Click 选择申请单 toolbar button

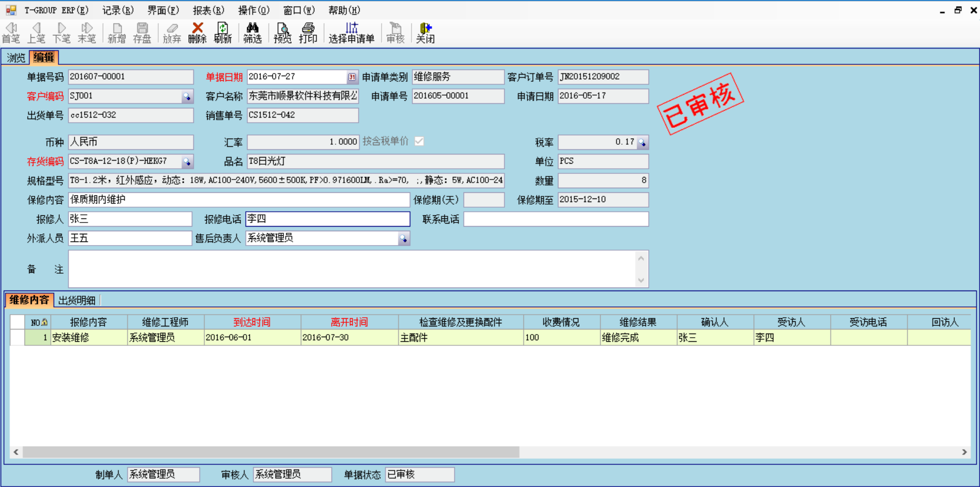(x=352, y=33)
